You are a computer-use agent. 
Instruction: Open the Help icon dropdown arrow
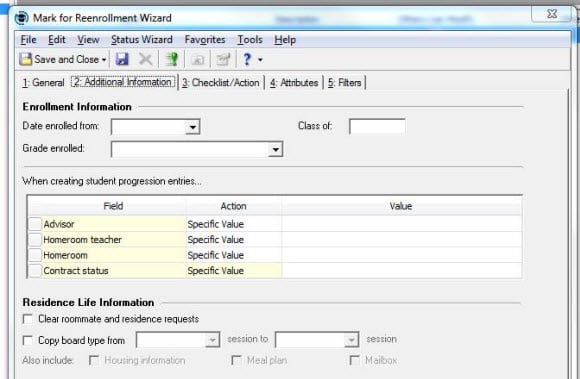(260, 60)
